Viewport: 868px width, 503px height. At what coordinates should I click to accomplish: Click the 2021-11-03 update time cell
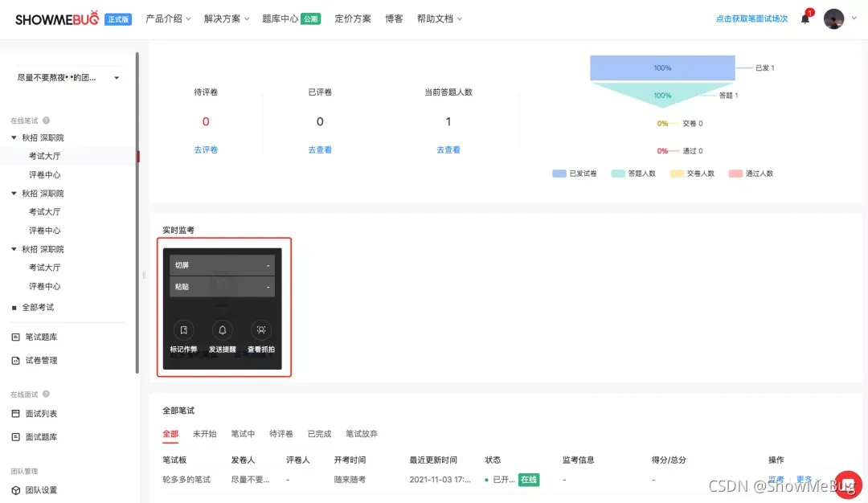[440, 480]
